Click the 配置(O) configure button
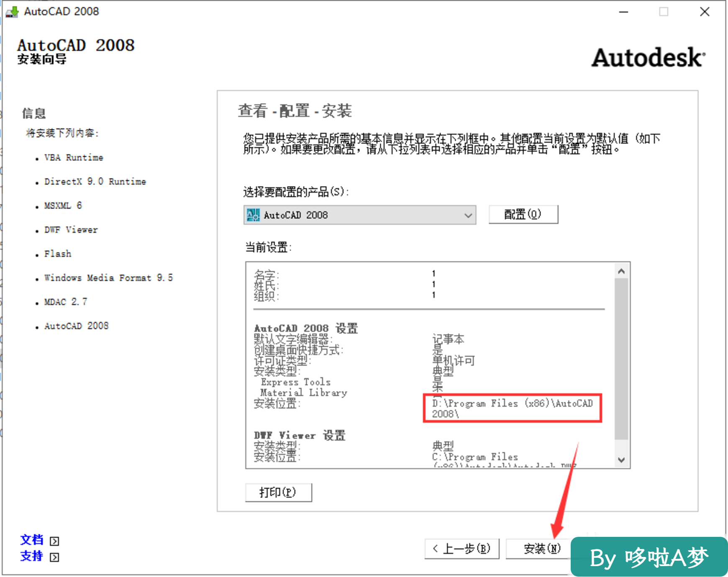The height and width of the screenshot is (577, 728). [x=523, y=214]
